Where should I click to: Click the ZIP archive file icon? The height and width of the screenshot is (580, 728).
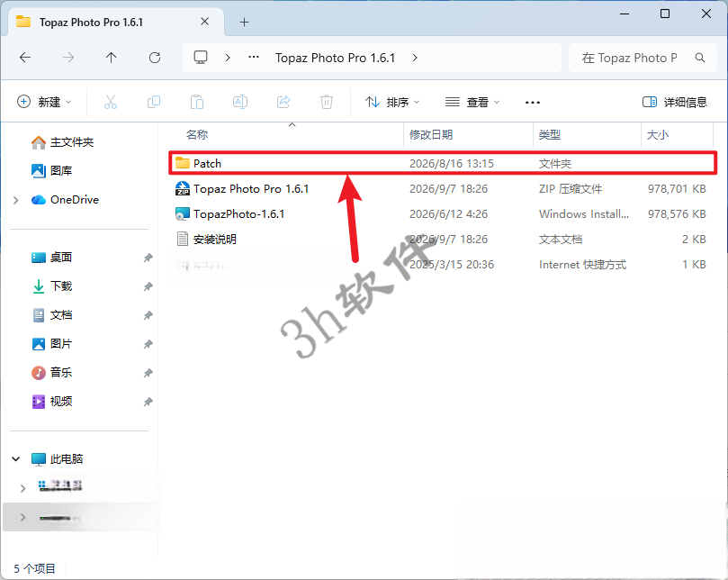click(183, 189)
